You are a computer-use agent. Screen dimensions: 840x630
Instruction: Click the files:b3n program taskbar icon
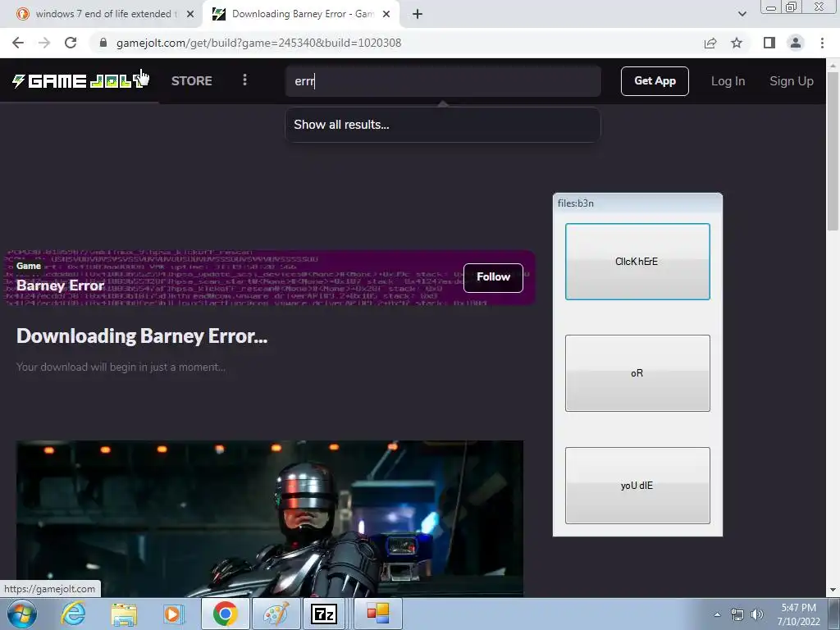pos(377,614)
